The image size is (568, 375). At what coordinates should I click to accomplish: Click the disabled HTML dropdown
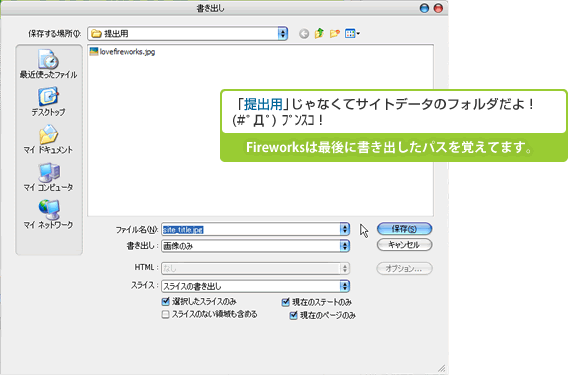point(255,268)
